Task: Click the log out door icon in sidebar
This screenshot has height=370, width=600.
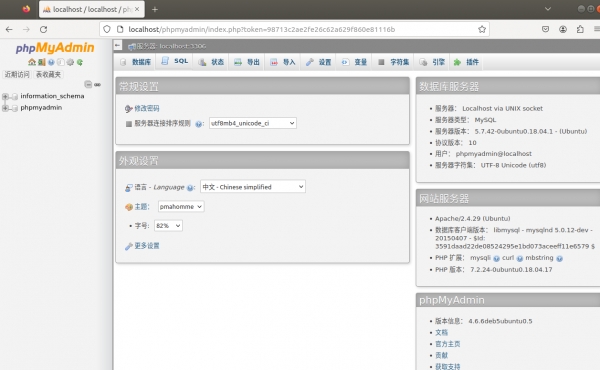Action: pyautogui.click(x=42, y=62)
